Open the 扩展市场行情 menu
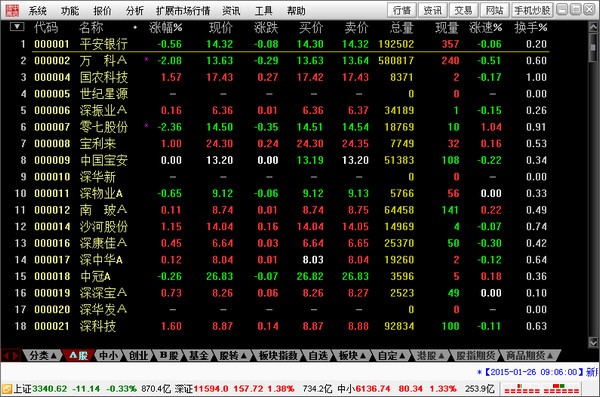 (x=183, y=11)
